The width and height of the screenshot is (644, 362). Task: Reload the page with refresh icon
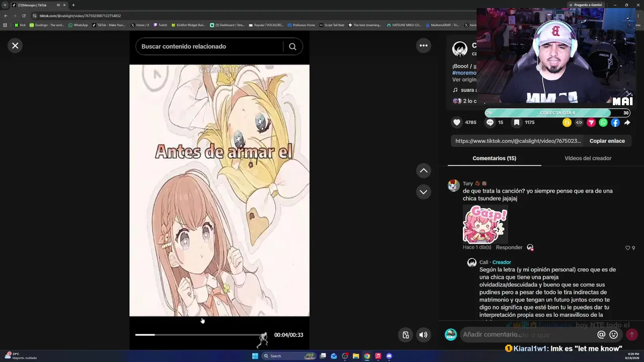[24, 16]
